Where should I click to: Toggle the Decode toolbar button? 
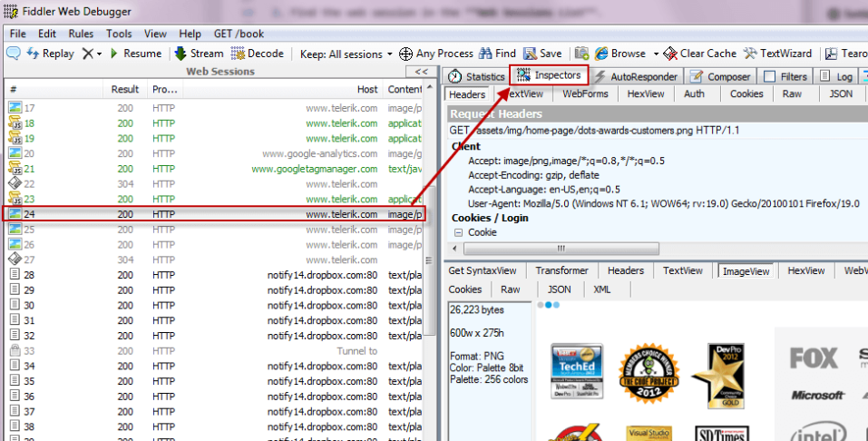[239, 54]
